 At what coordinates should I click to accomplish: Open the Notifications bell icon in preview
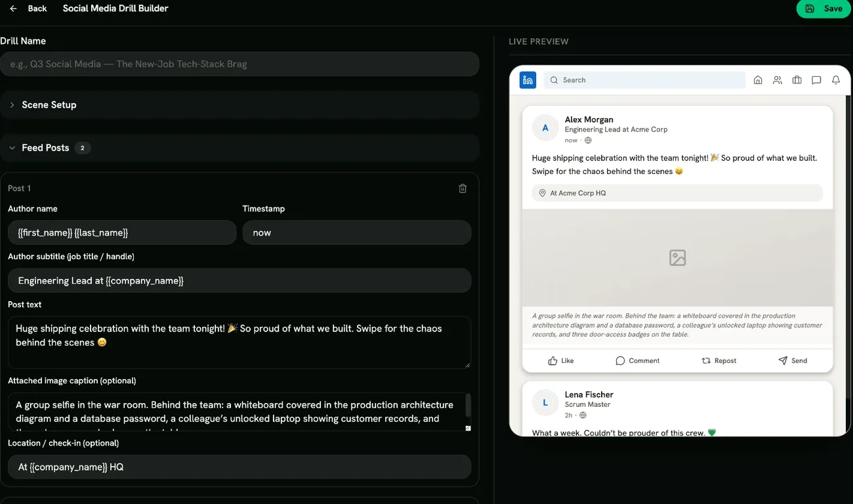[x=836, y=80]
